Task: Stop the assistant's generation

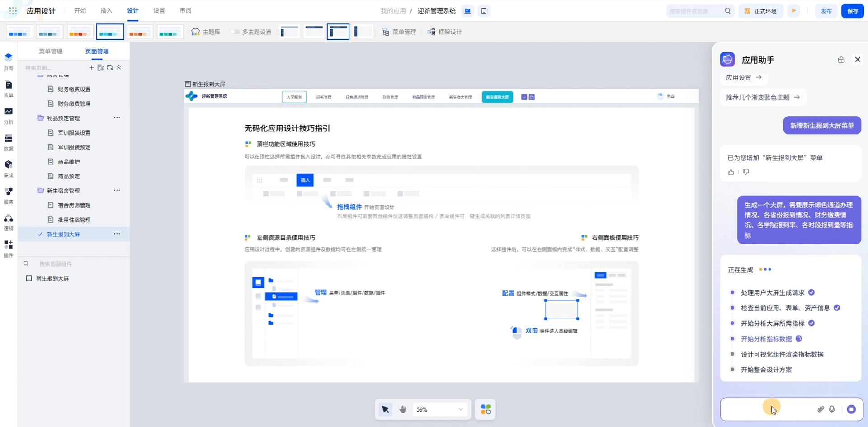Action: tap(851, 409)
